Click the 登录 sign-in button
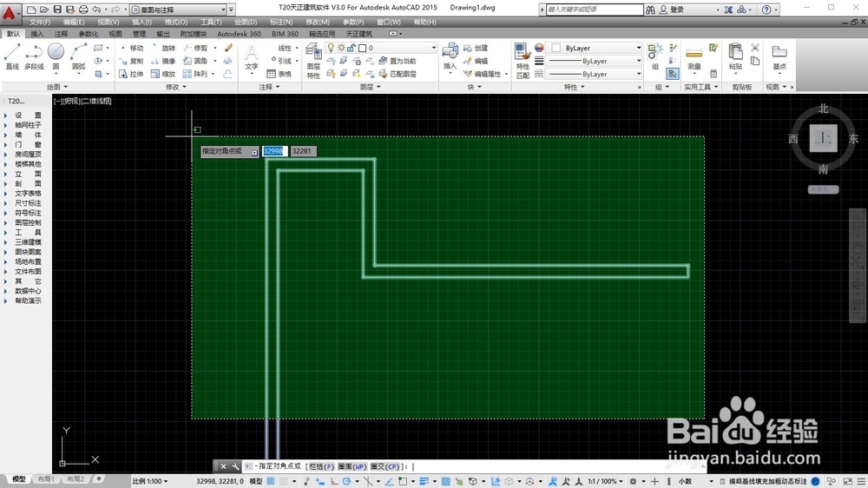This screenshot has height=488, width=868. point(672,10)
